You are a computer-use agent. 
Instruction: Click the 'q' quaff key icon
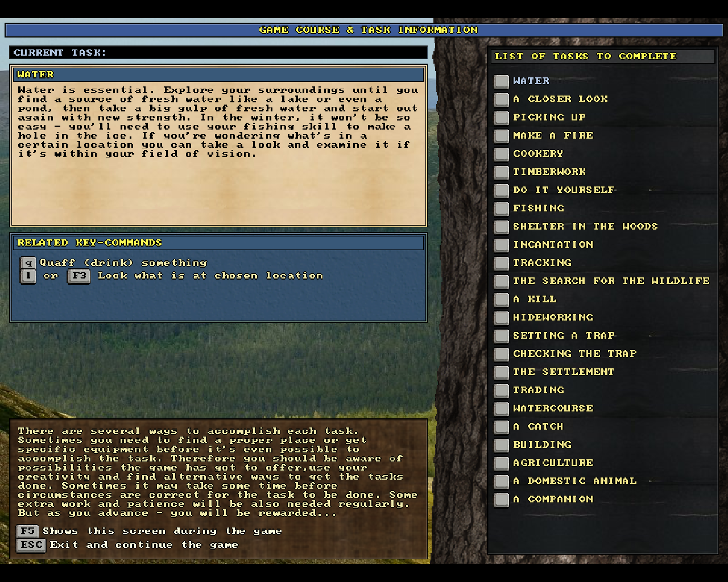[x=27, y=263]
